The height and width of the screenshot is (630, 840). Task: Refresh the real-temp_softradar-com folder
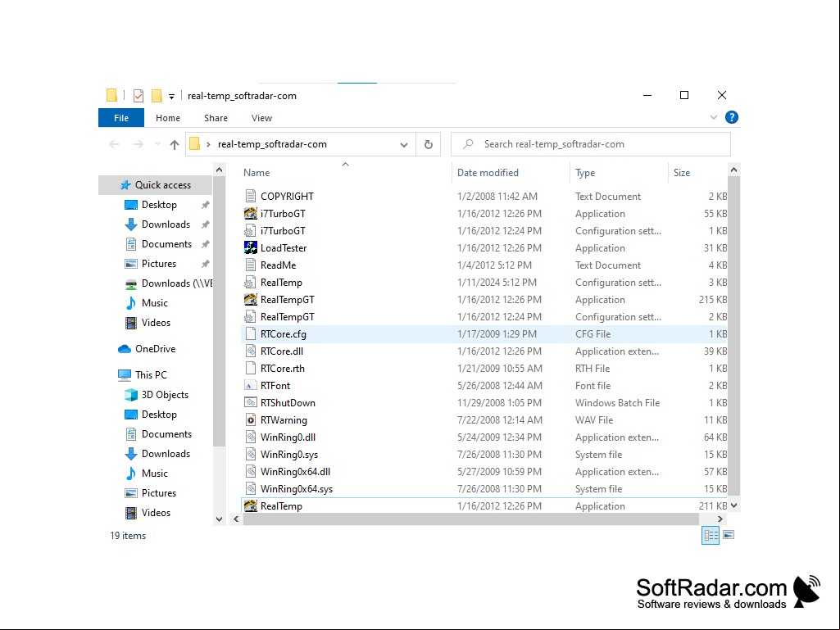click(x=428, y=144)
